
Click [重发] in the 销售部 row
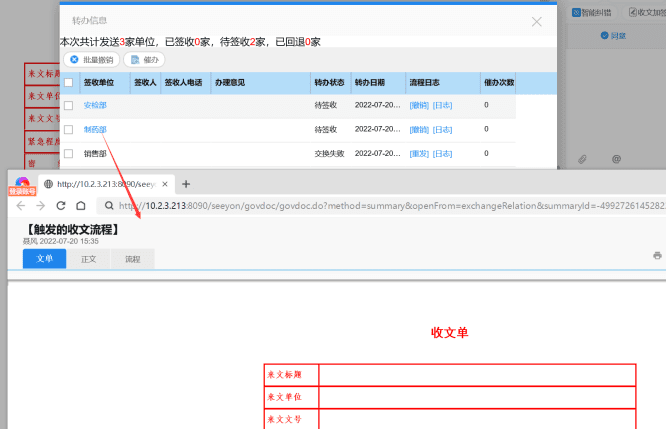[419, 154]
